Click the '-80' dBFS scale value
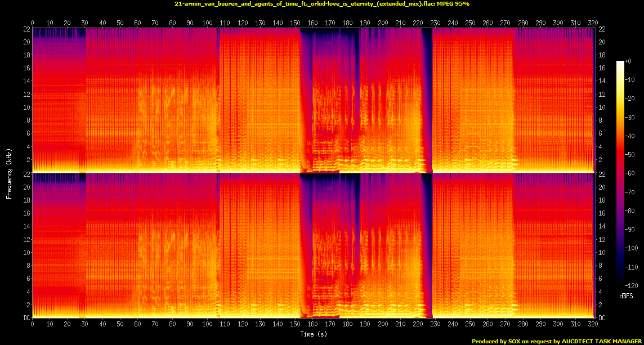 pos(629,210)
